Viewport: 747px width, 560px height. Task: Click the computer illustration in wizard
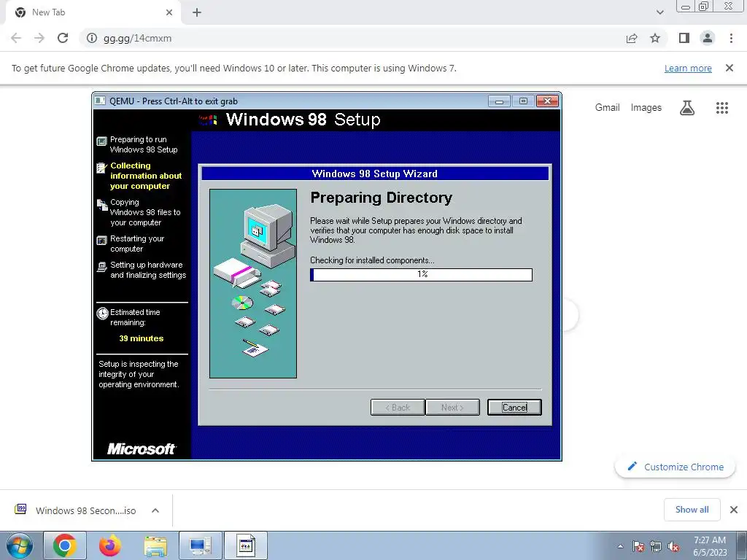(253, 284)
